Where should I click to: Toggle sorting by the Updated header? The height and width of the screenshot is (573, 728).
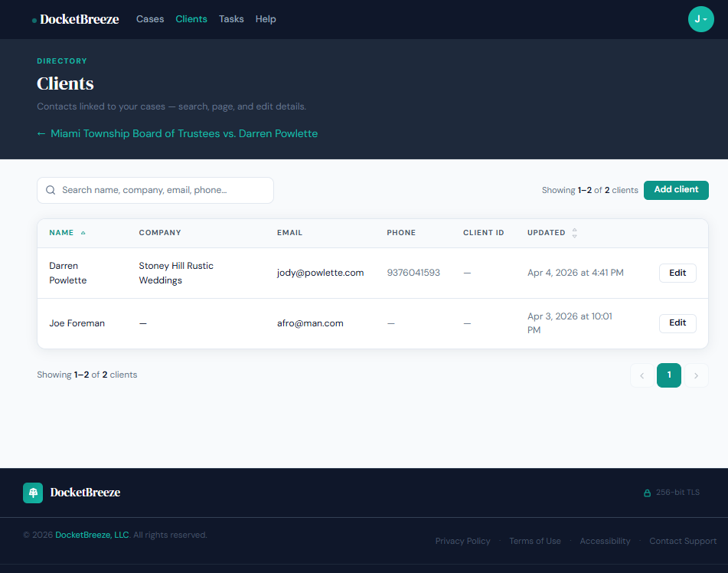tap(547, 232)
